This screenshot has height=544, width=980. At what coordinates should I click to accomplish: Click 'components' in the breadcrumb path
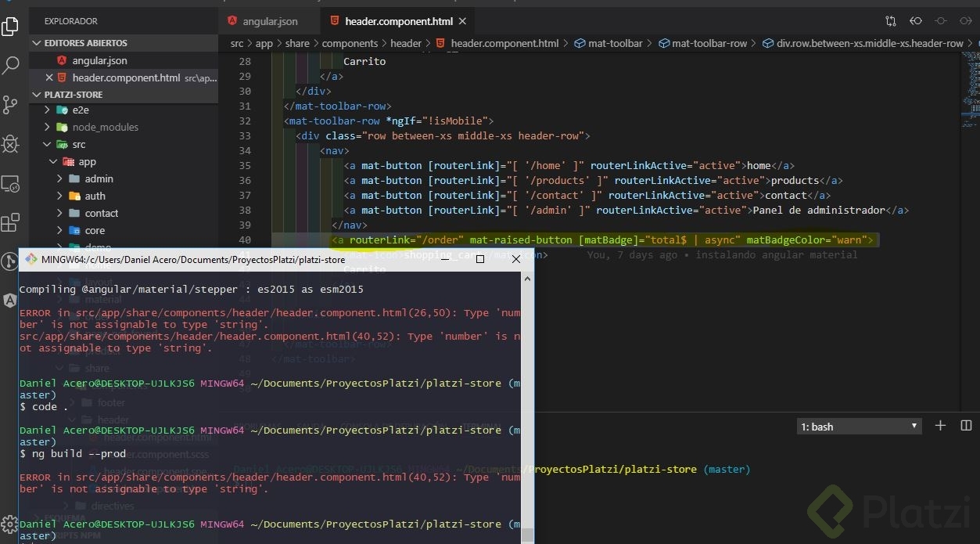pyautogui.click(x=350, y=44)
